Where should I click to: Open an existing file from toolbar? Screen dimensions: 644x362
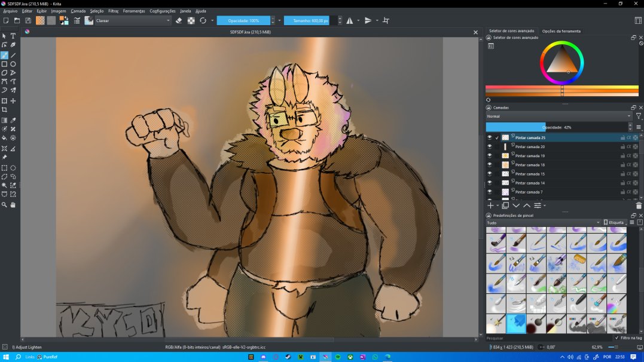point(17,20)
